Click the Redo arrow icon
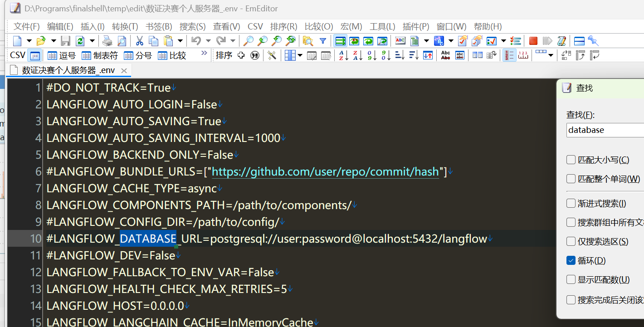 tap(221, 41)
